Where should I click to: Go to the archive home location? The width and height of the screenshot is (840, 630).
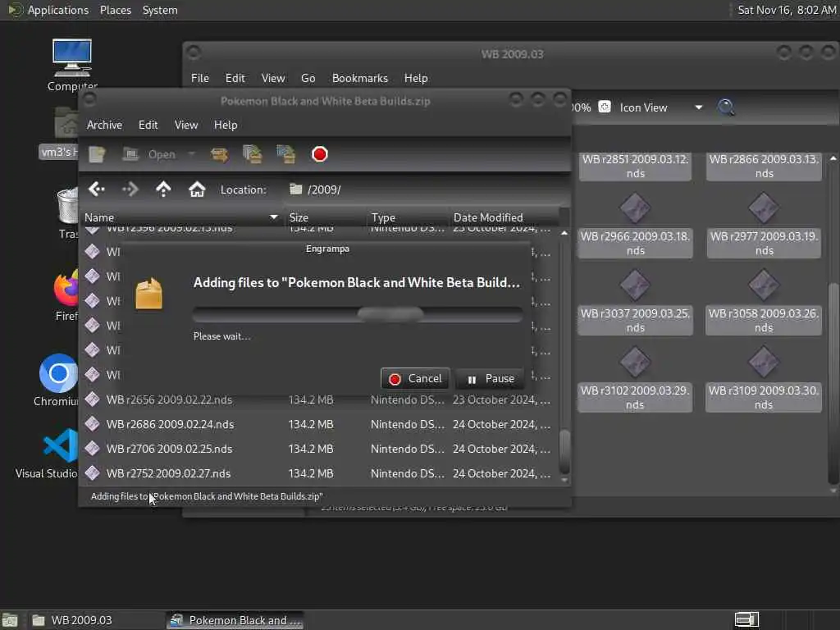(x=197, y=189)
